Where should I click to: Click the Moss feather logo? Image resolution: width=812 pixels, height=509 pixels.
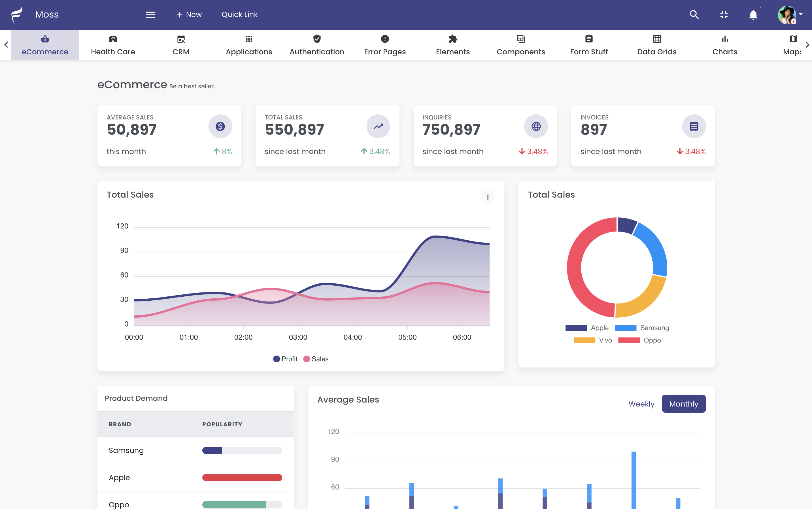tap(16, 15)
